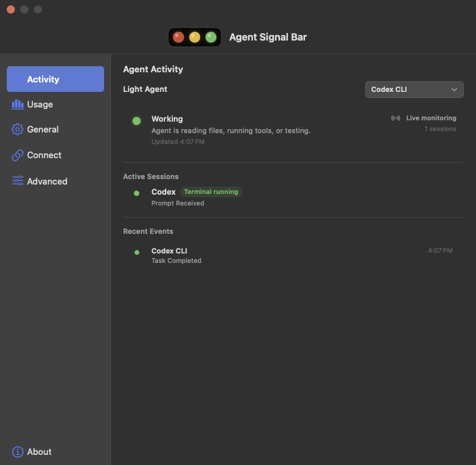This screenshot has width=476, height=465.
Task: Click the traffic light app logo
Action: [x=195, y=37]
